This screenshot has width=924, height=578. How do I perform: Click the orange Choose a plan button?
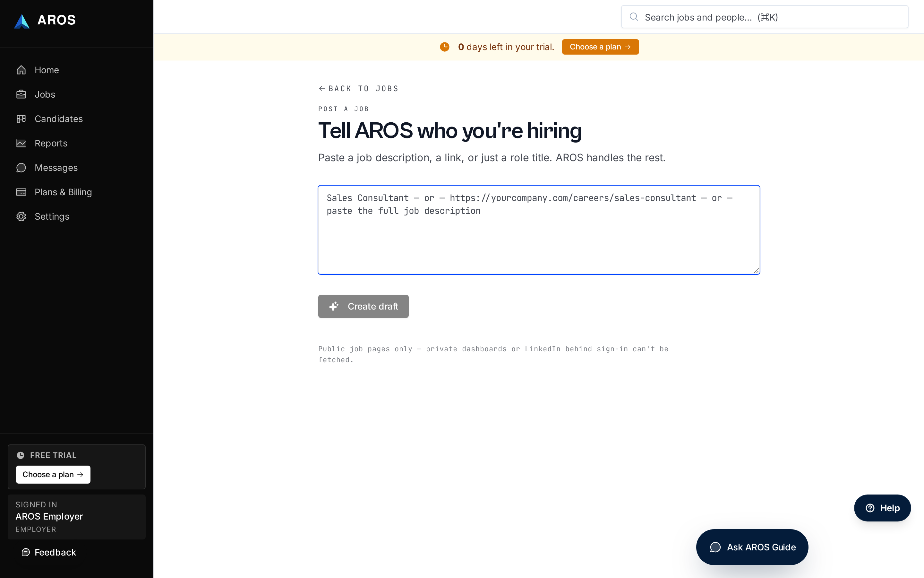pos(600,47)
